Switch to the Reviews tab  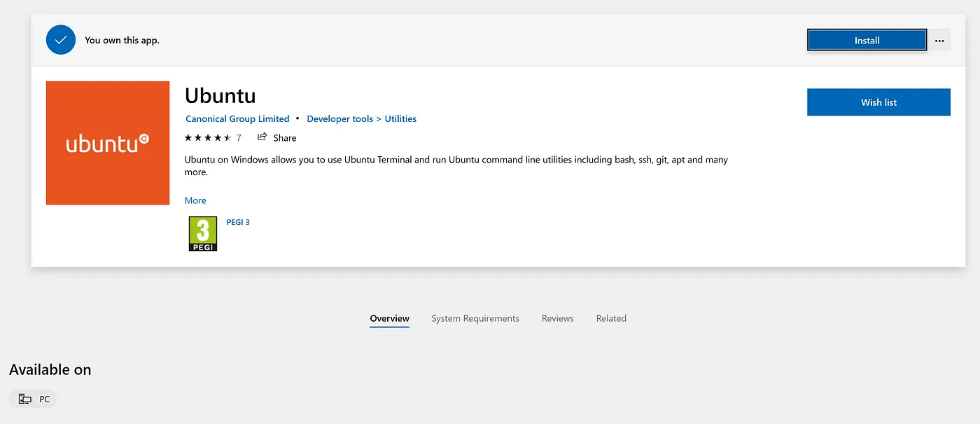pos(558,318)
